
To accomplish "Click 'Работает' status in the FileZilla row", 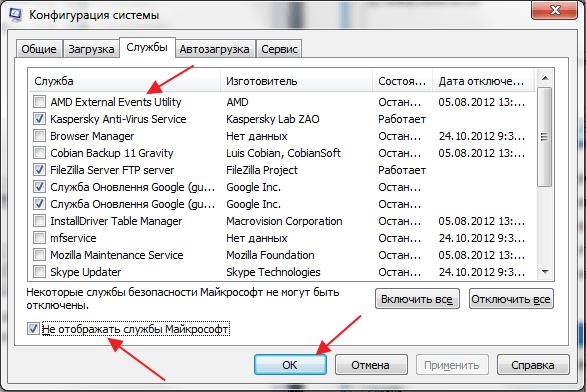I will pos(402,170).
